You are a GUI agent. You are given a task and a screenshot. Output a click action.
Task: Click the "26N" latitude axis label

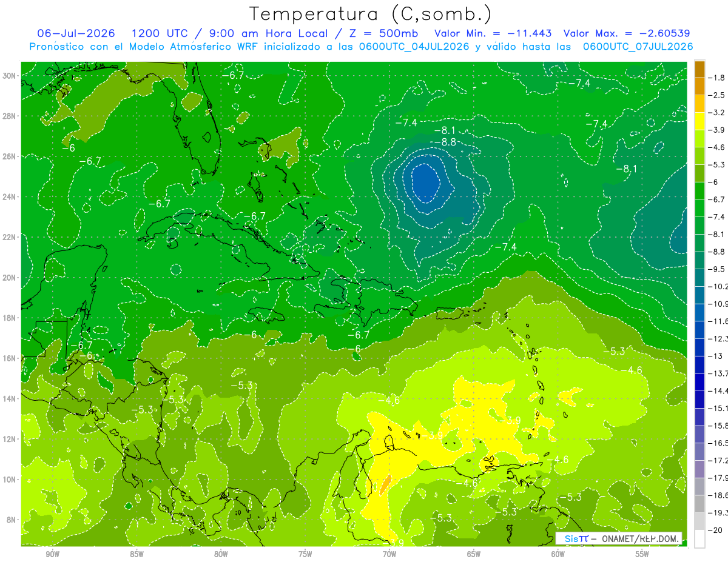(10, 156)
